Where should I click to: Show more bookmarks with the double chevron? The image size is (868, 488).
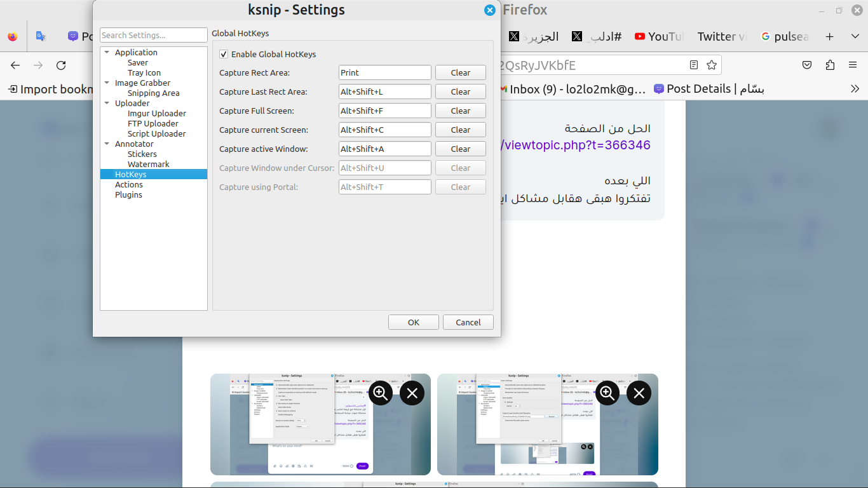pos(855,89)
